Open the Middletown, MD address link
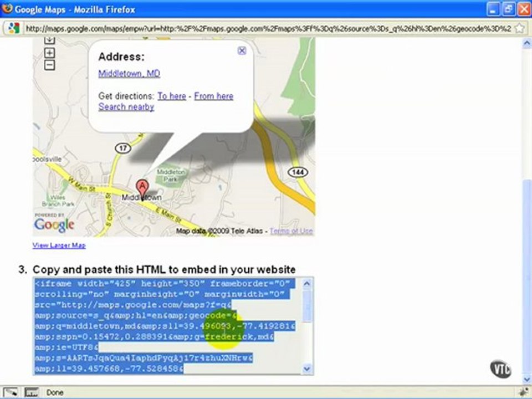Viewport: 532px width, 399px height. coord(129,74)
